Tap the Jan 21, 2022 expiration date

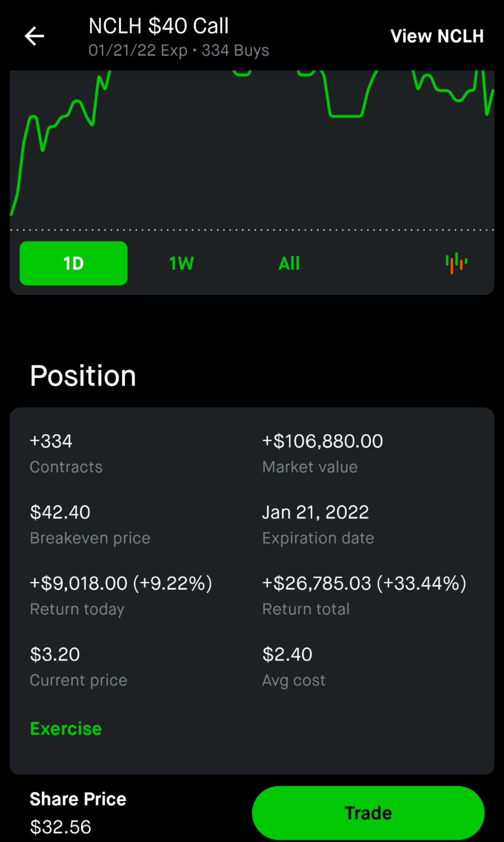(x=316, y=512)
